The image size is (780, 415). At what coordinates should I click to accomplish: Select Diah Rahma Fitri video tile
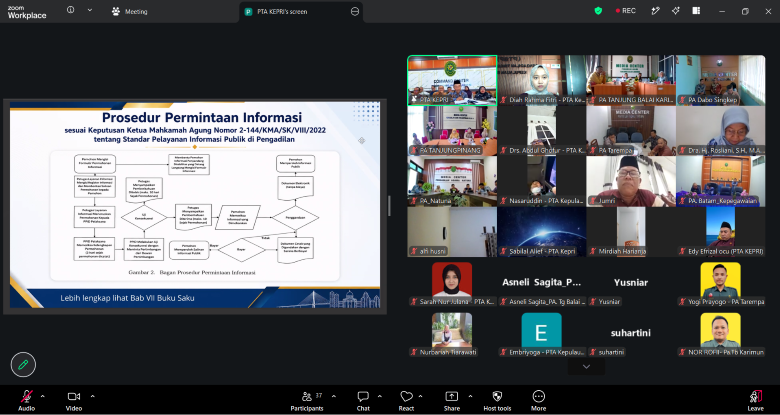click(x=542, y=80)
